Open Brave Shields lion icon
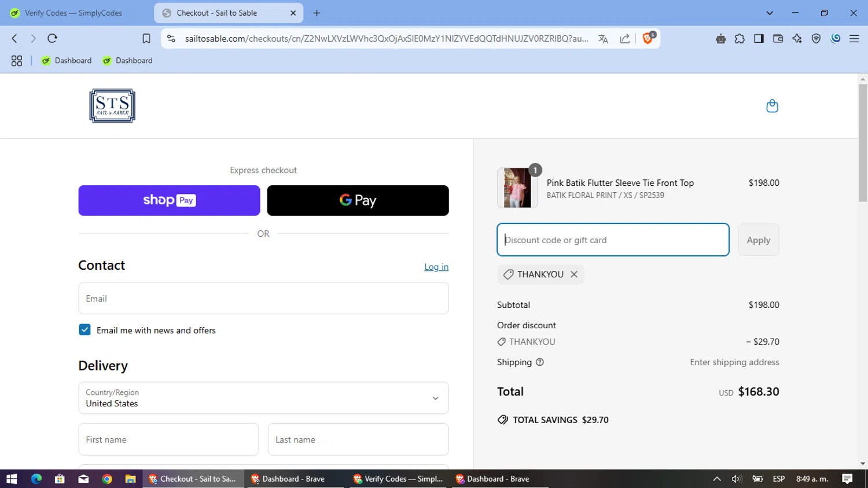 648,38
